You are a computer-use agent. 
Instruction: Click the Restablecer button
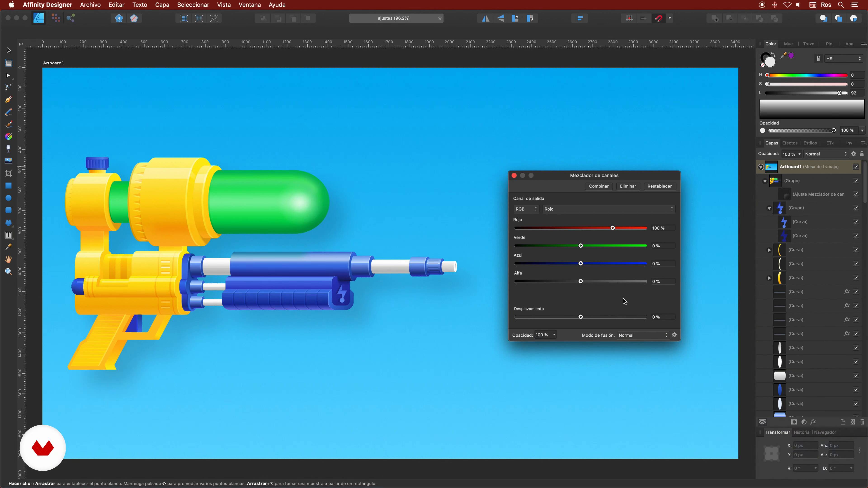[659, 186]
